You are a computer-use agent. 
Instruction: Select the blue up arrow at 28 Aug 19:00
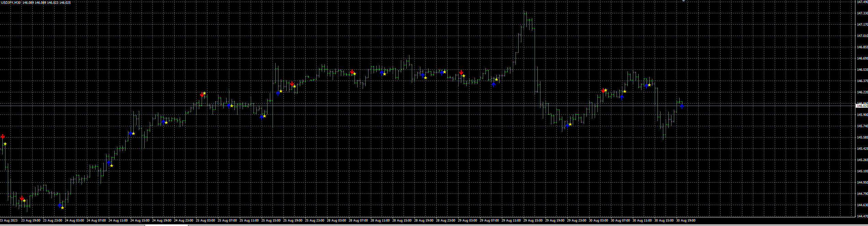pyautogui.click(x=423, y=75)
